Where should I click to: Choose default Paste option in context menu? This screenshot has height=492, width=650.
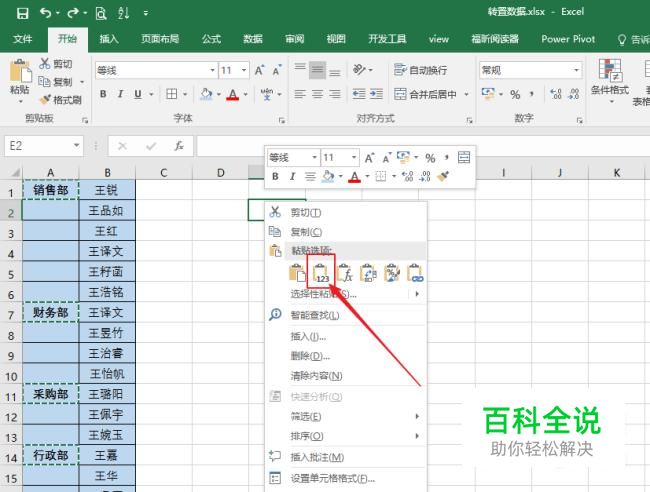[x=297, y=273]
